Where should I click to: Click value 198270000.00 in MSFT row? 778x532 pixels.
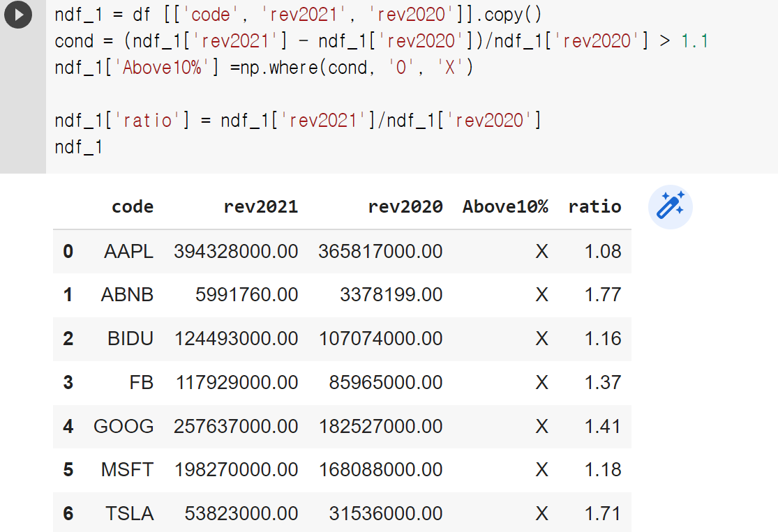(x=236, y=469)
